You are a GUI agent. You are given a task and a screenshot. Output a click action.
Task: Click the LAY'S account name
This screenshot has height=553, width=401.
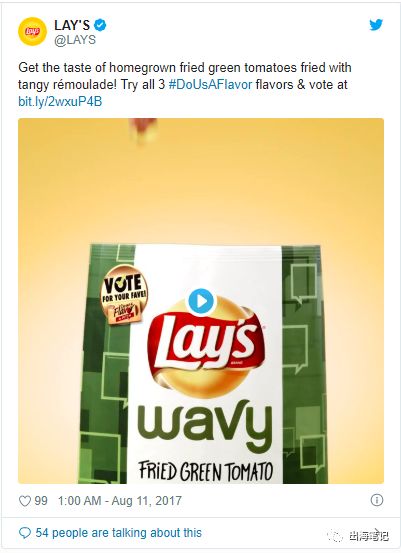72,25
